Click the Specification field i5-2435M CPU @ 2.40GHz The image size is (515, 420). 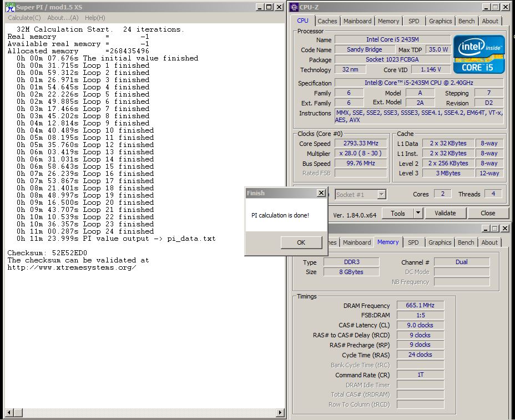click(x=419, y=83)
